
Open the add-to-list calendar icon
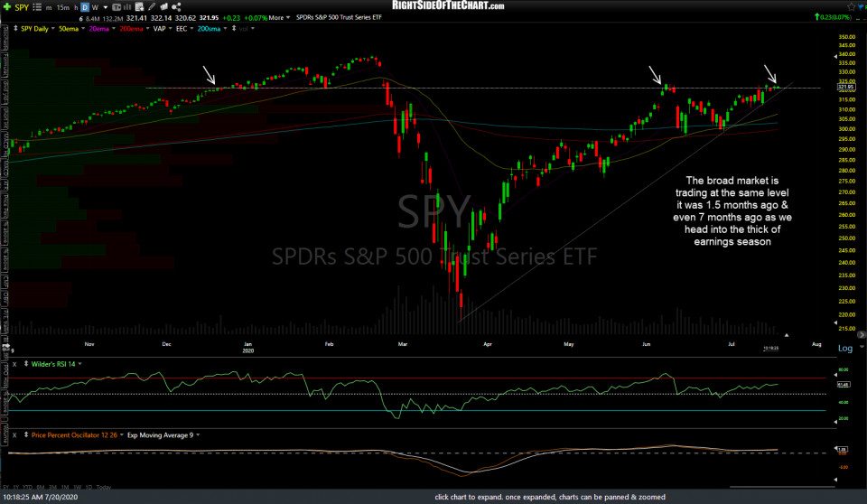pyautogui.click(x=139, y=6)
